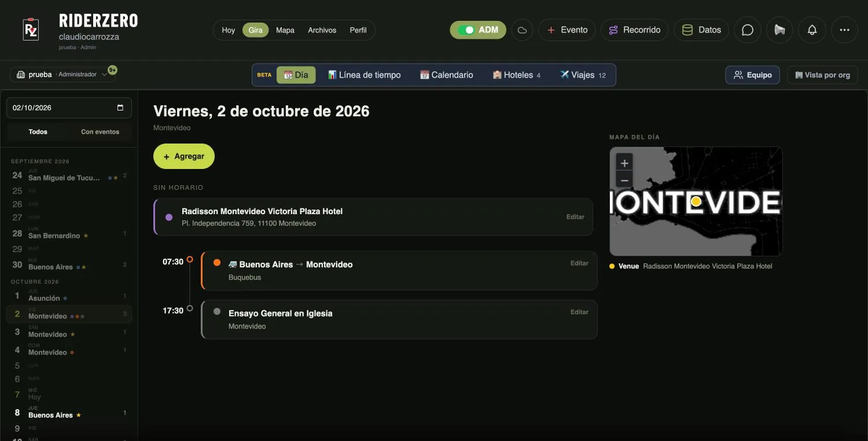Open the three-dots more options menu
This screenshot has width=868, height=441.
(x=845, y=30)
